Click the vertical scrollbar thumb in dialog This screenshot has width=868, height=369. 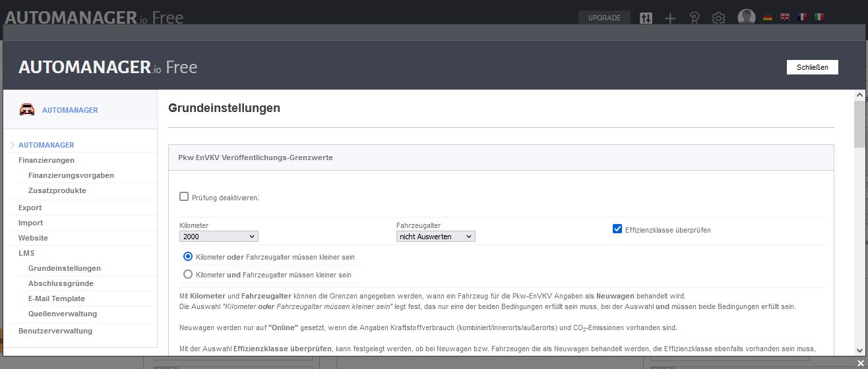pyautogui.click(x=859, y=125)
